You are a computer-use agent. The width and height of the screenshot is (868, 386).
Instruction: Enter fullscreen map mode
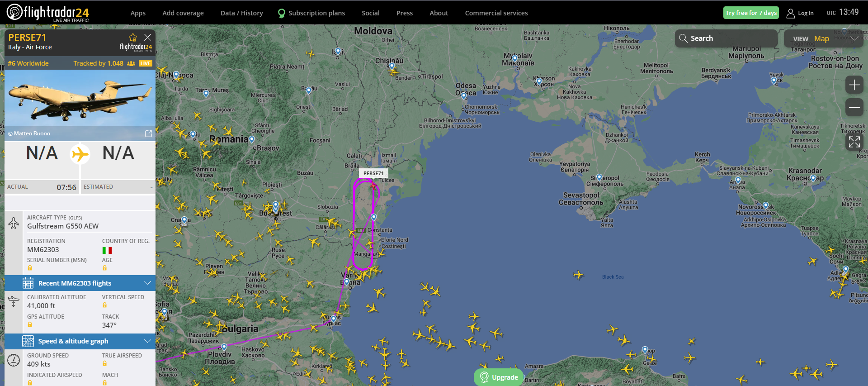[854, 142]
